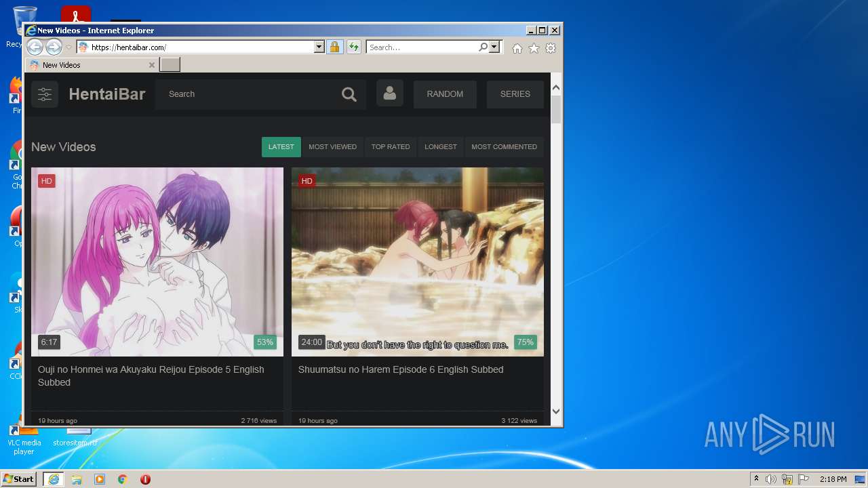Click the page scrollbar up arrow

[556, 88]
